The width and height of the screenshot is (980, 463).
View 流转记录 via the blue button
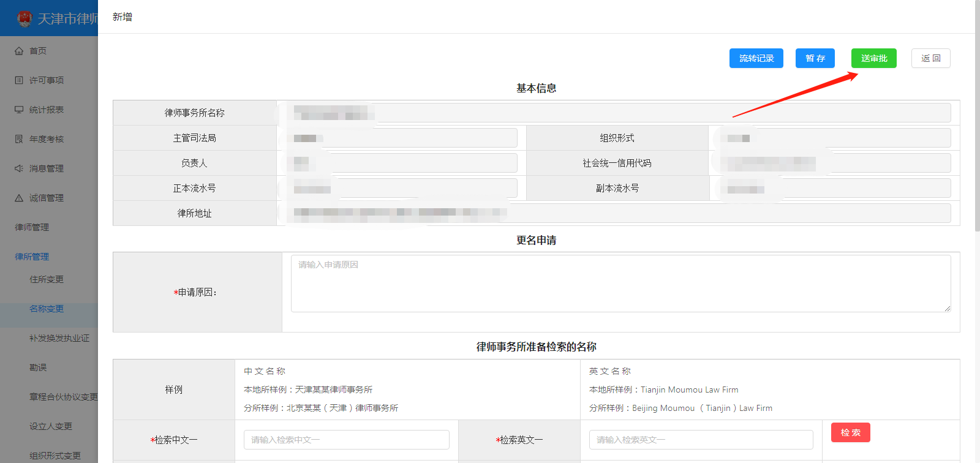click(756, 58)
